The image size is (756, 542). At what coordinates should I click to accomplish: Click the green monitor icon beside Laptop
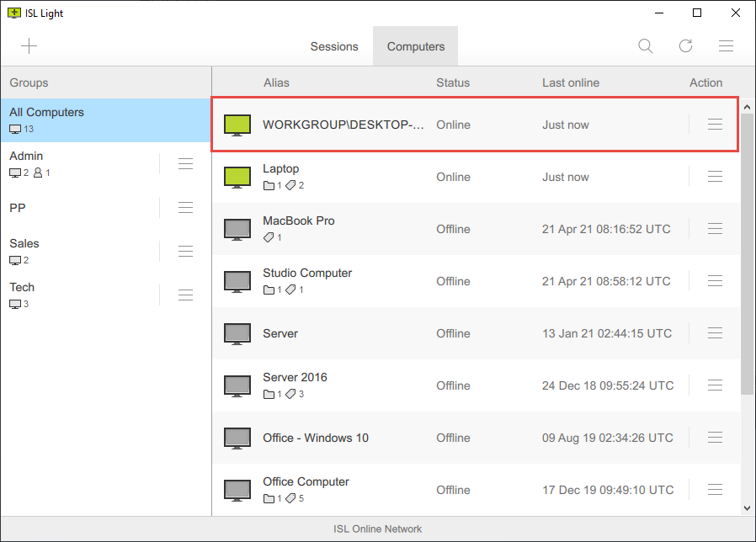[x=237, y=176]
